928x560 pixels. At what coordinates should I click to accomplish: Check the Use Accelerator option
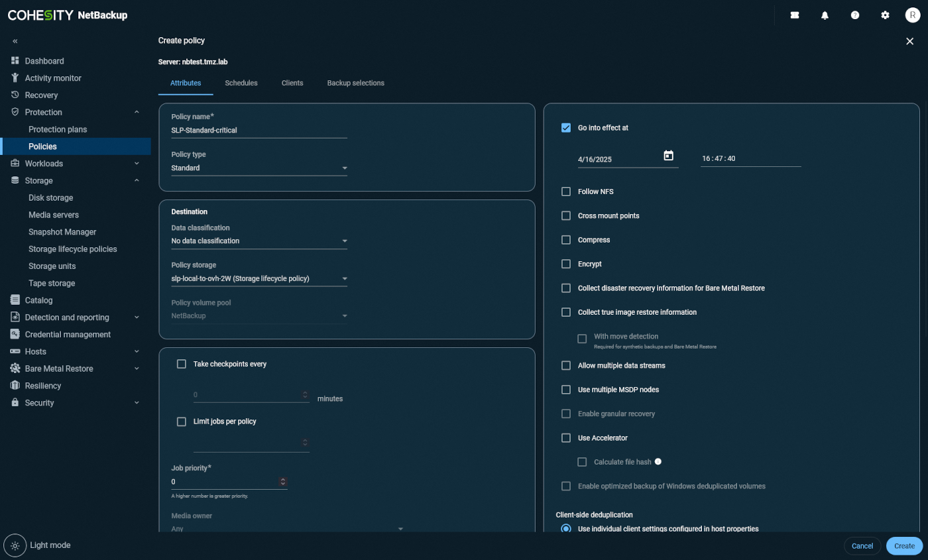(566, 438)
